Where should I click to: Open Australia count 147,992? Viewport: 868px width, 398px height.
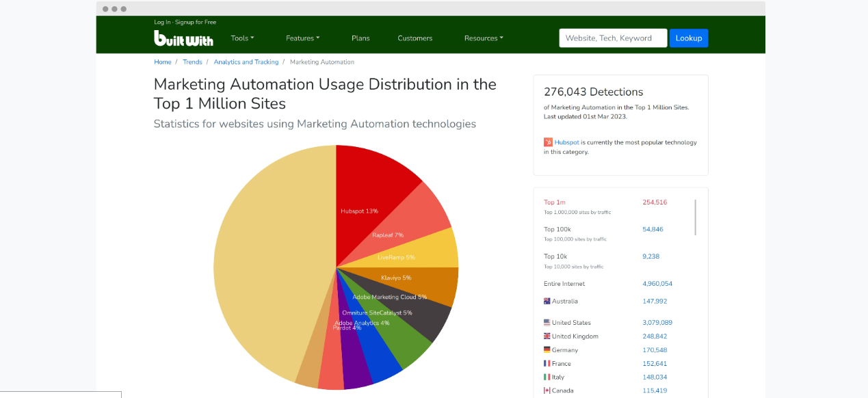[655, 301]
